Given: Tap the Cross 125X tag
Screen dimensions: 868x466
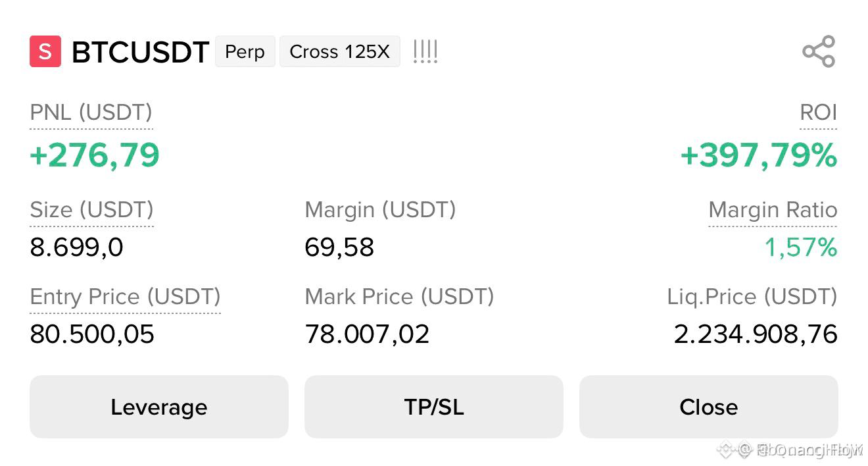Looking at the screenshot, I should point(340,51).
